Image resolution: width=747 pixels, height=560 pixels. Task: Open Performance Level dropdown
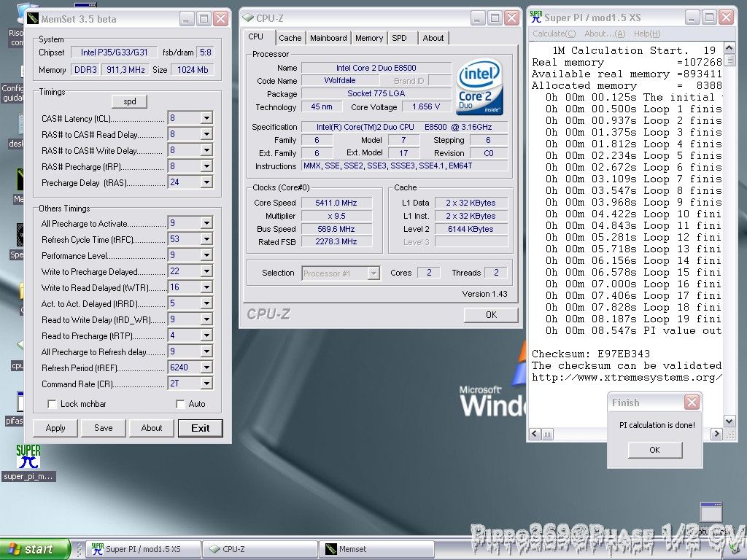pos(206,255)
